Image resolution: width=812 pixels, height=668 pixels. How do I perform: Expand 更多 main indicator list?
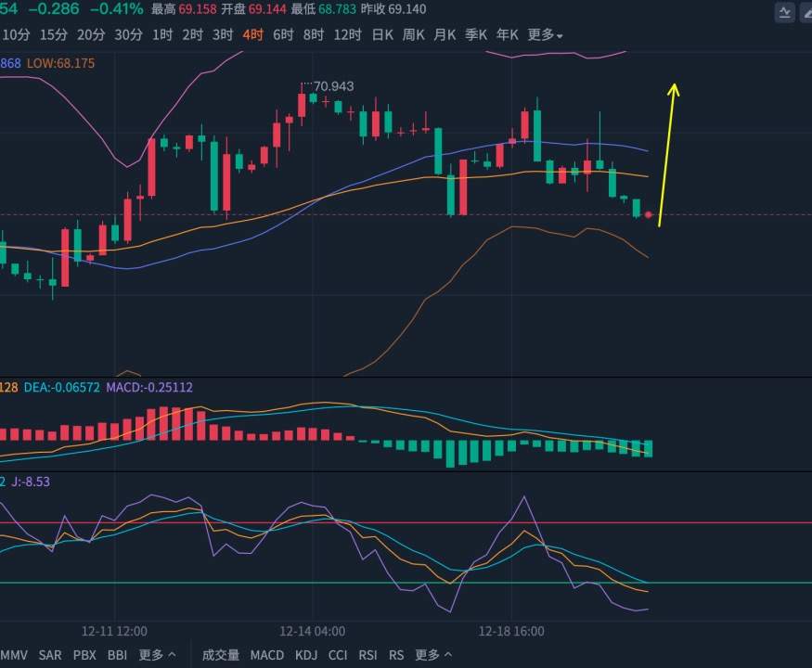pyautogui.click(x=158, y=655)
